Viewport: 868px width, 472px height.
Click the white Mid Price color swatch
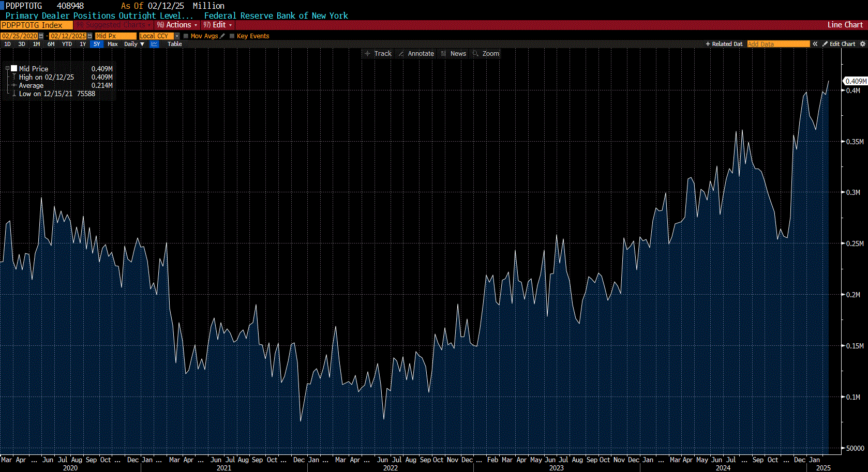[14, 68]
